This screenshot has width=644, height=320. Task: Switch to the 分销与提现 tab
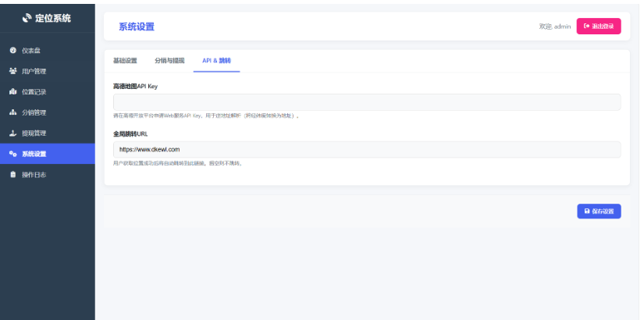[169, 61]
